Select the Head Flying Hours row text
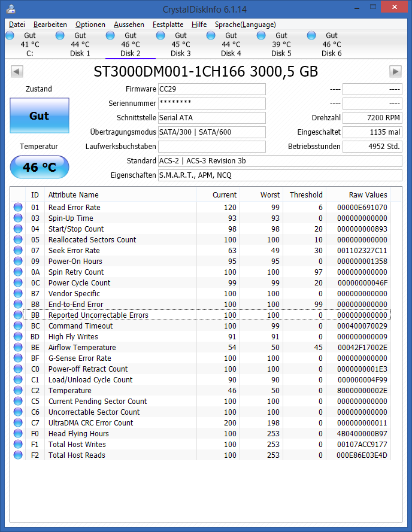The image size is (412, 532). (78, 434)
